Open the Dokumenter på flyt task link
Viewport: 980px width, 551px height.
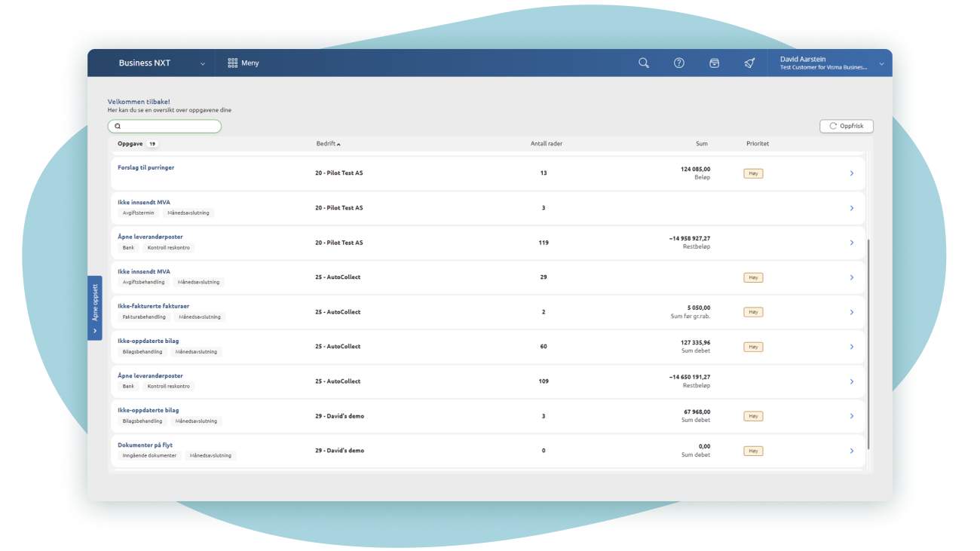(145, 445)
